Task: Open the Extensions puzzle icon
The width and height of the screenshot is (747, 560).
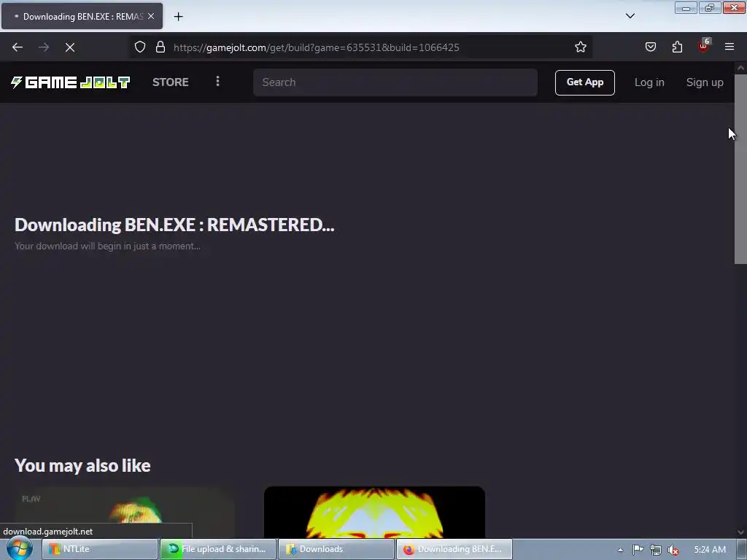Action: click(677, 47)
